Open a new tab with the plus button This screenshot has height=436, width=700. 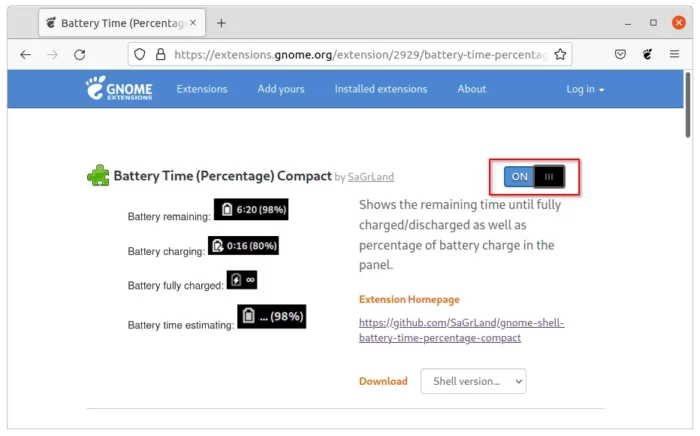221,23
